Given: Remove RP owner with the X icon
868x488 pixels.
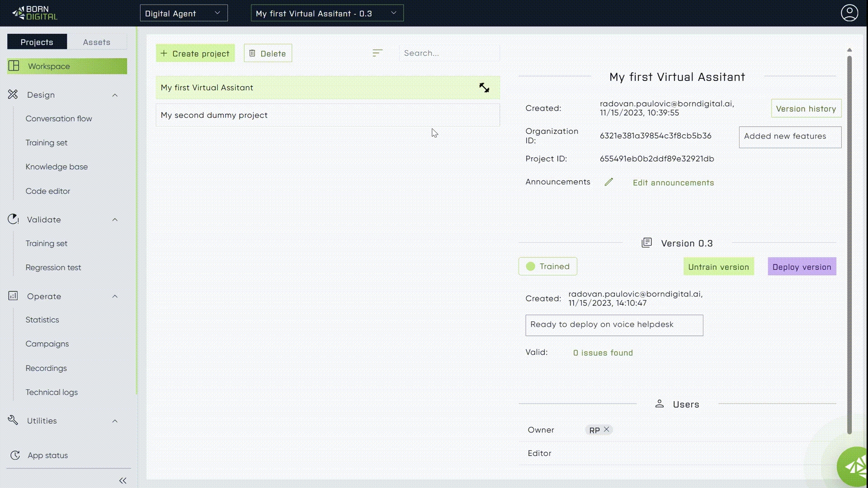Looking at the screenshot, I should (606, 429).
